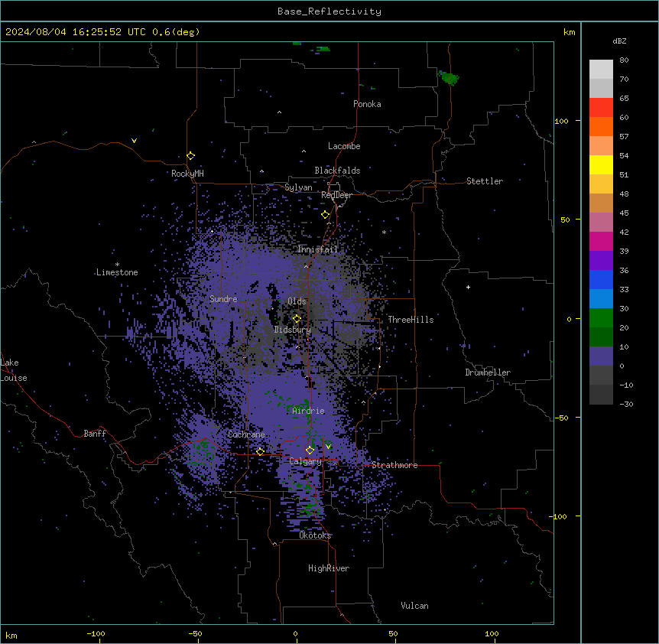Click the -100 tick label on the bottom axis
The image size is (659, 644).
[x=96, y=633]
